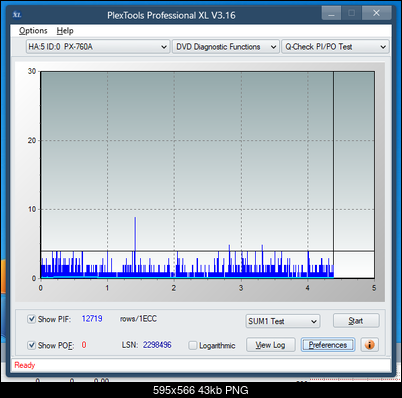This screenshot has height=398, width=402.
Task: Toggle the Show PIF checkbox
Action: point(31,319)
